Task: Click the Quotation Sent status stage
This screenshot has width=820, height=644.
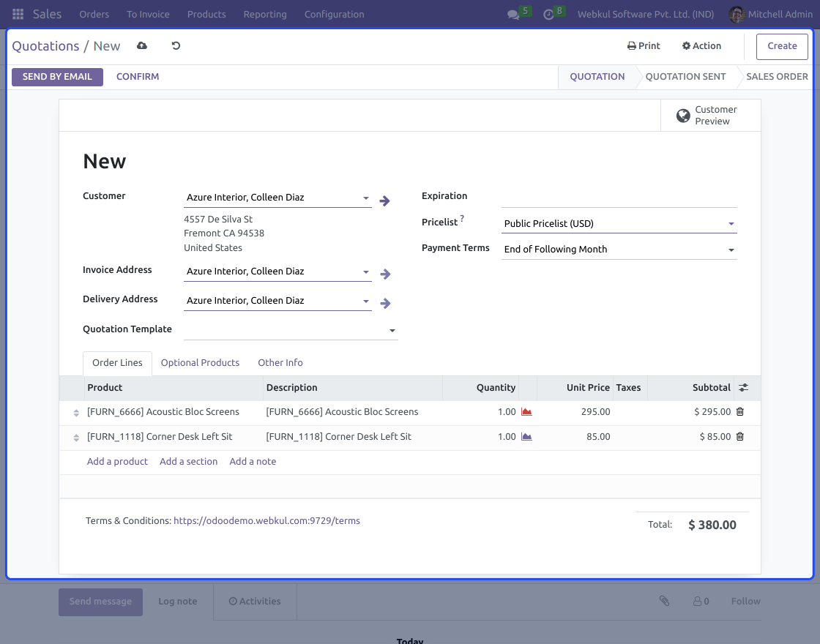Action: tap(685, 77)
